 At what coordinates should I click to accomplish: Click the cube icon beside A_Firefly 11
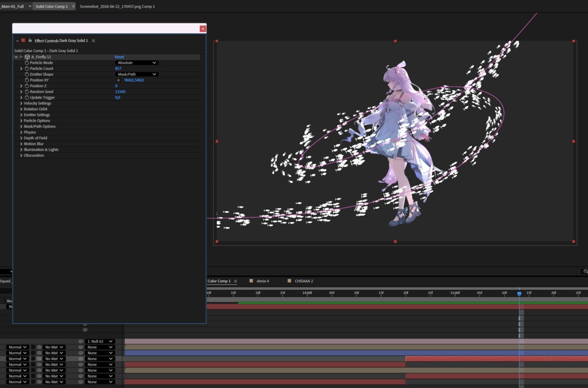pos(28,57)
